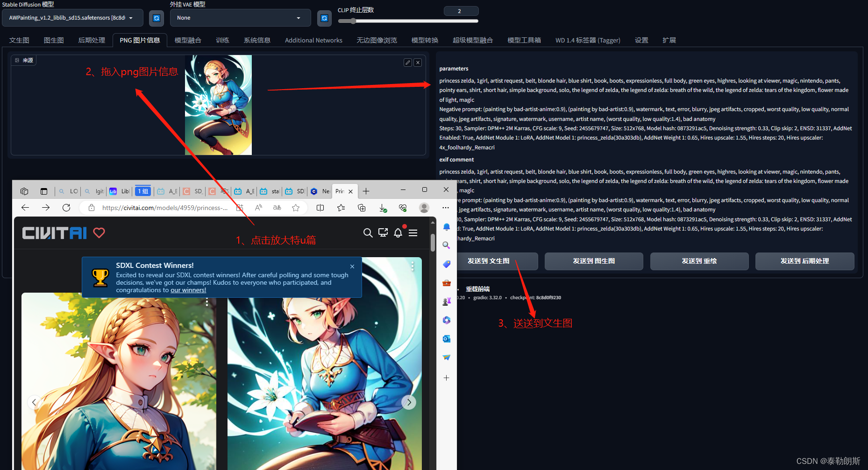The image size is (868, 470).
Task: Open the WD 1.4 标签器 (Tagger) tab
Action: tap(588, 41)
